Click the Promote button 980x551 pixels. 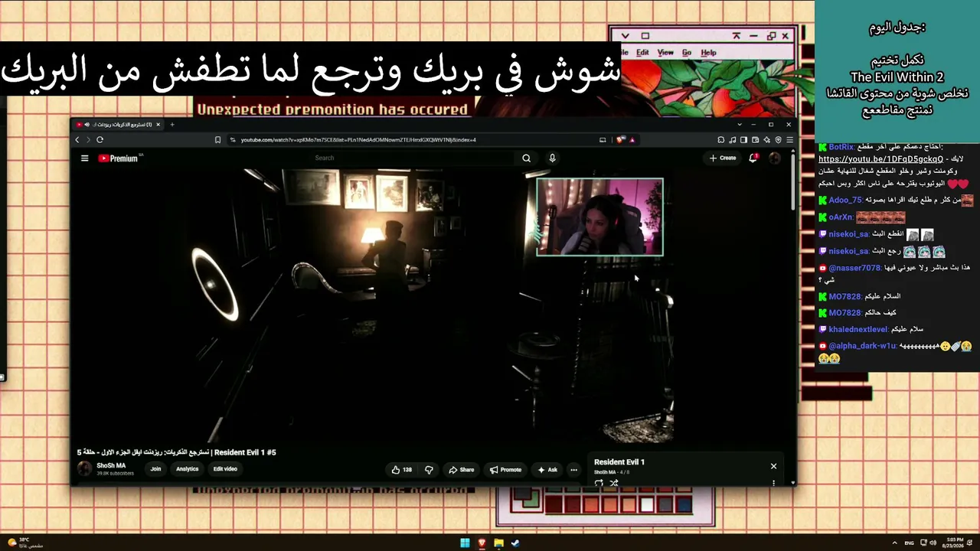(x=505, y=470)
